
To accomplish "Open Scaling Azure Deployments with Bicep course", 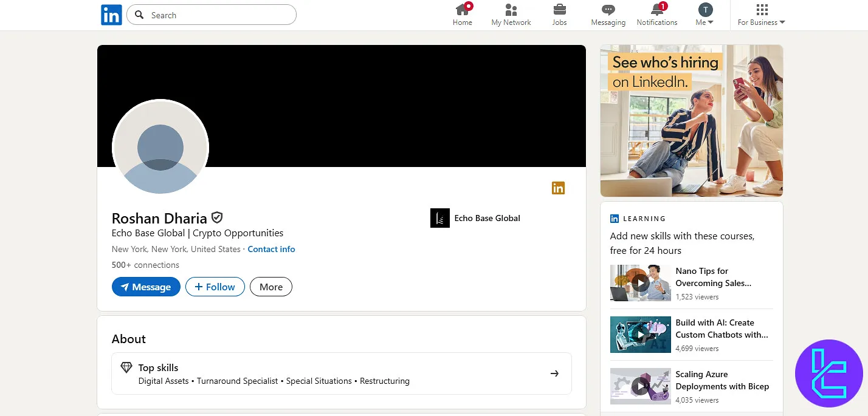I will tap(722, 380).
